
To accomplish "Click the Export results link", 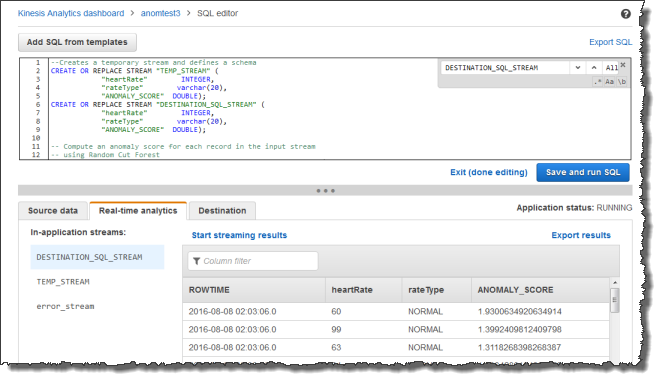I will (x=581, y=235).
